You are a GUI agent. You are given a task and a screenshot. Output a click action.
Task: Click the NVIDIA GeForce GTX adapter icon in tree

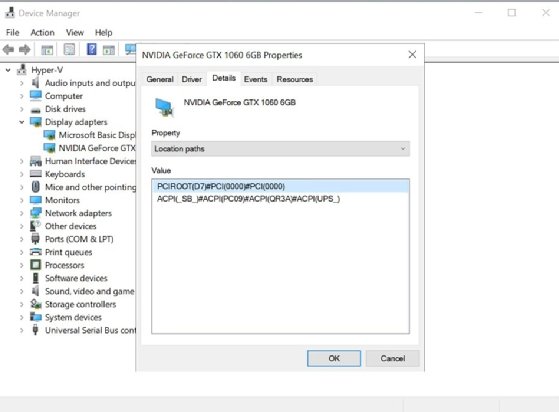(49, 148)
